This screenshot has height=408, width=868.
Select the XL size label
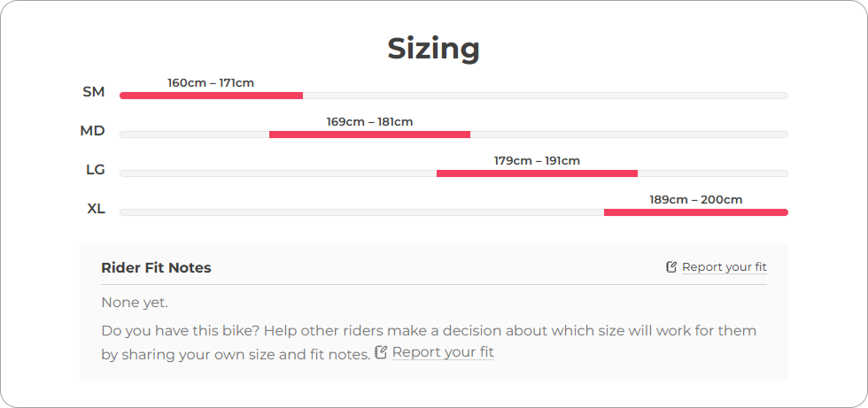pos(96,209)
